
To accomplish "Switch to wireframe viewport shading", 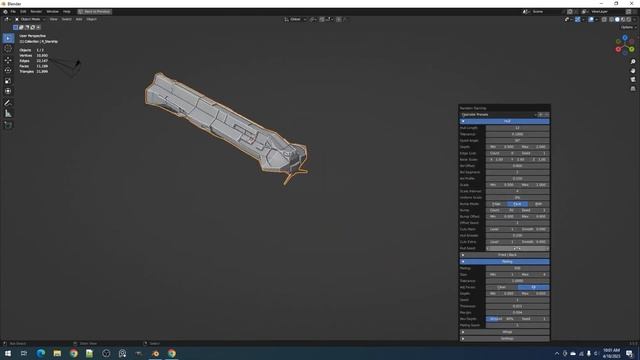I will pyautogui.click(x=611, y=19).
